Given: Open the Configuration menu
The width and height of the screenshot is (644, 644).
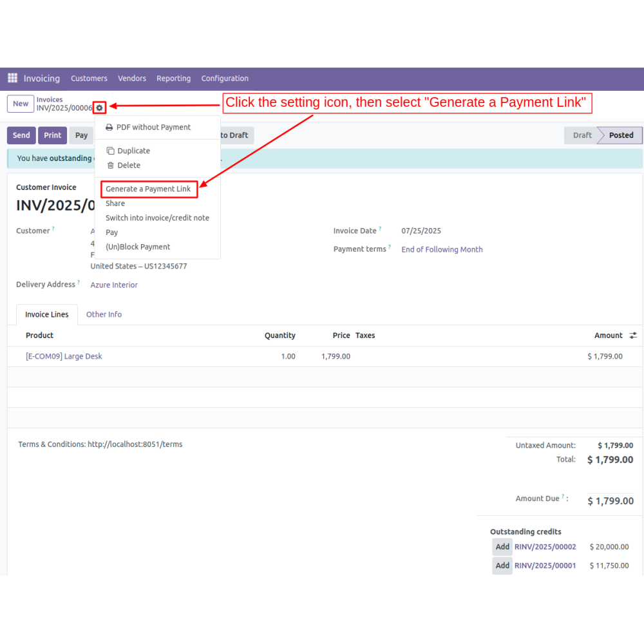Looking at the screenshot, I should click(225, 79).
